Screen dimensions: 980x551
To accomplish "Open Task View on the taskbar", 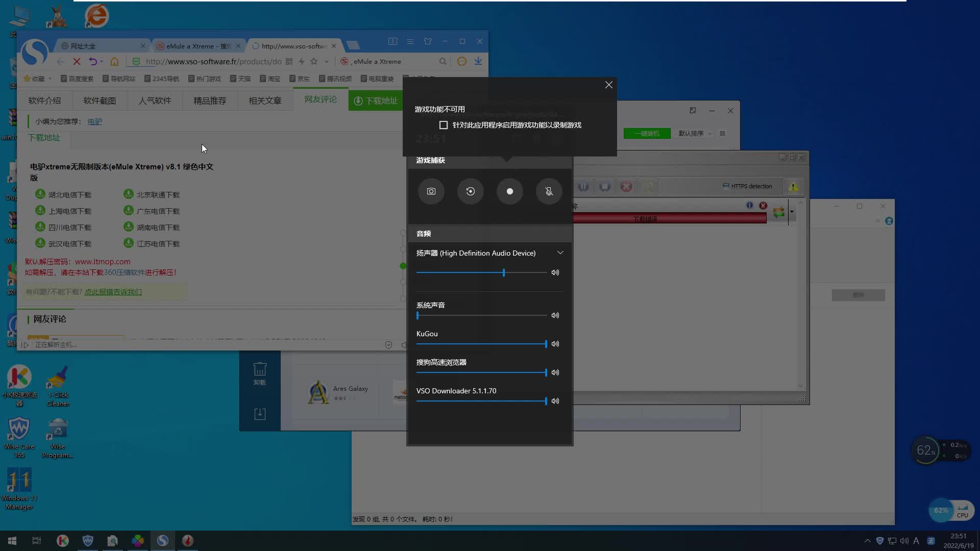I will click(37, 541).
